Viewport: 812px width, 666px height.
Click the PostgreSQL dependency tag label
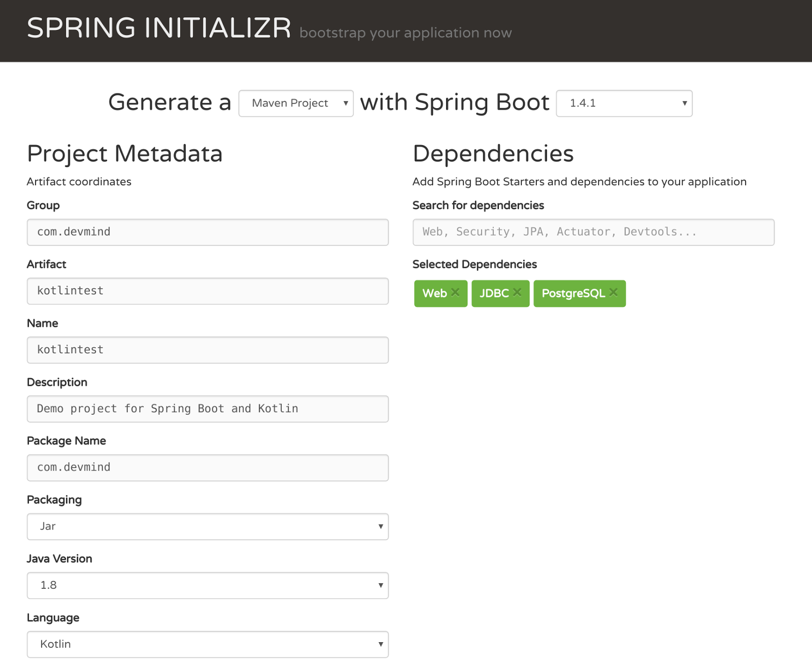pyautogui.click(x=573, y=293)
